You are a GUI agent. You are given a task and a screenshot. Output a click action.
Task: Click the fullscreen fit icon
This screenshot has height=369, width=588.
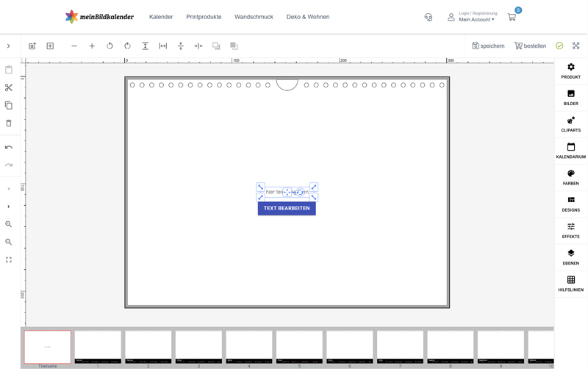[x=9, y=260]
